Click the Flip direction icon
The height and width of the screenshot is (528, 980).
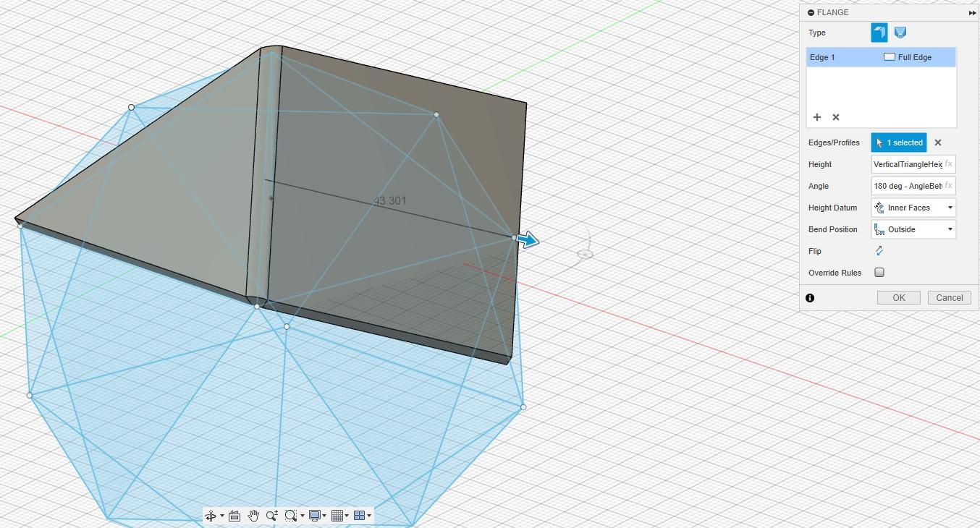(x=879, y=251)
